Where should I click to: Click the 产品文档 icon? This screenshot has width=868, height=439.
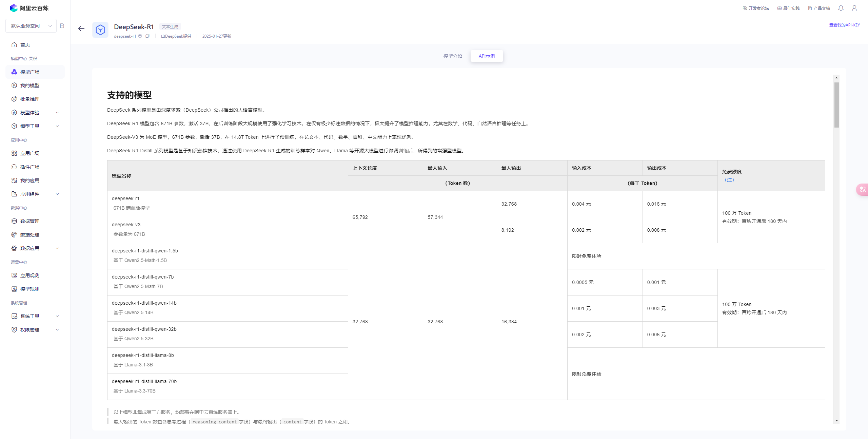(810, 8)
